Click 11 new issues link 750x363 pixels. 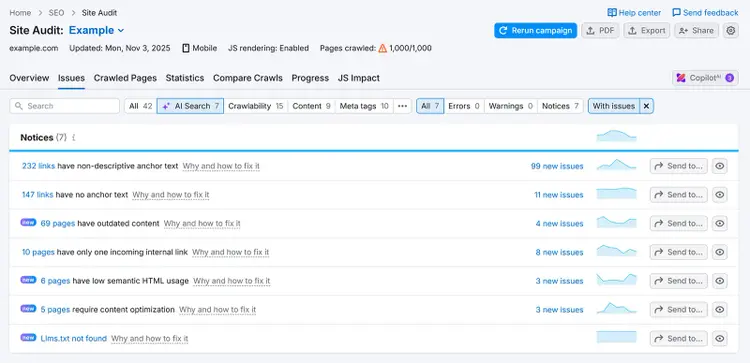pyautogui.click(x=559, y=195)
